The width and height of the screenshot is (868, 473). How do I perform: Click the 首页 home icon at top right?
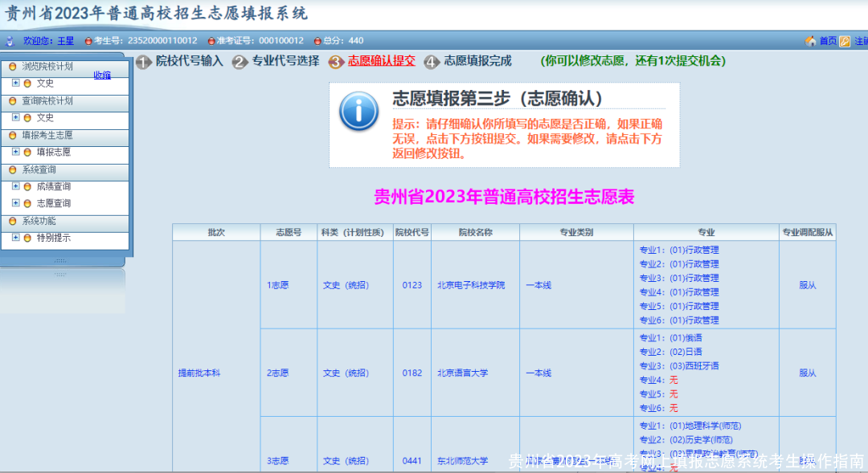pyautogui.click(x=809, y=40)
